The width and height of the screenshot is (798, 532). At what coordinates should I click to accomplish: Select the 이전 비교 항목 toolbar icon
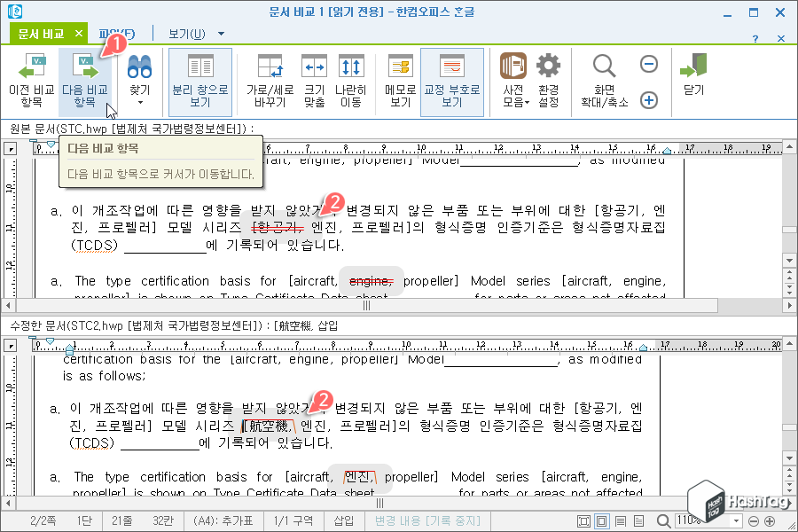point(32,80)
